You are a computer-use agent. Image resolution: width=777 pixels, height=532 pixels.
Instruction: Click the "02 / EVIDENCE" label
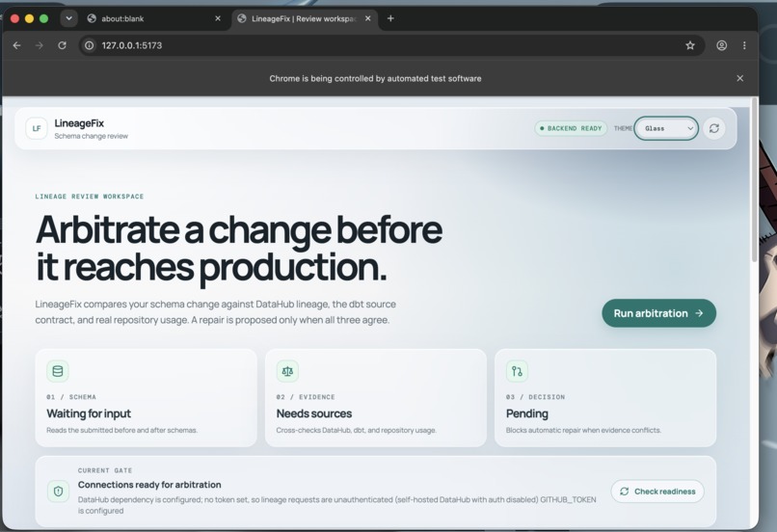coord(306,397)
